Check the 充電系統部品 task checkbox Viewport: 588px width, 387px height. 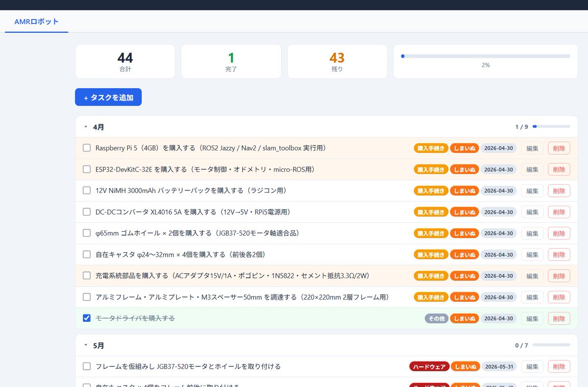click(x=87, y=276)
